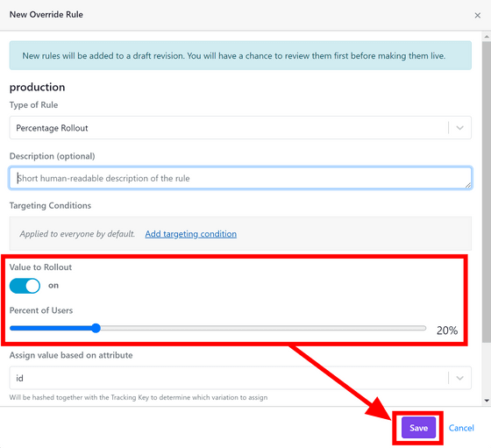Click the Targeting Conditions box

click(x=240, y=233)
